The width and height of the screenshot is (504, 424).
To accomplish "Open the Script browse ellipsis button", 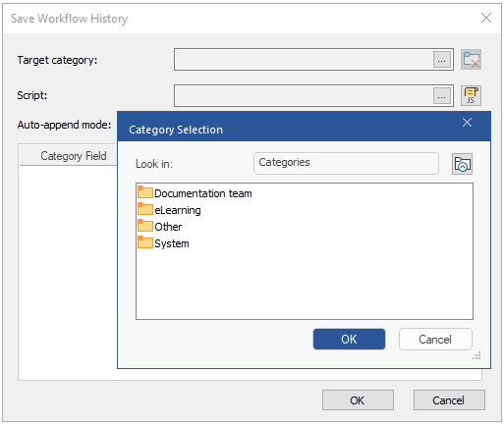I will [x=441, y=96].
